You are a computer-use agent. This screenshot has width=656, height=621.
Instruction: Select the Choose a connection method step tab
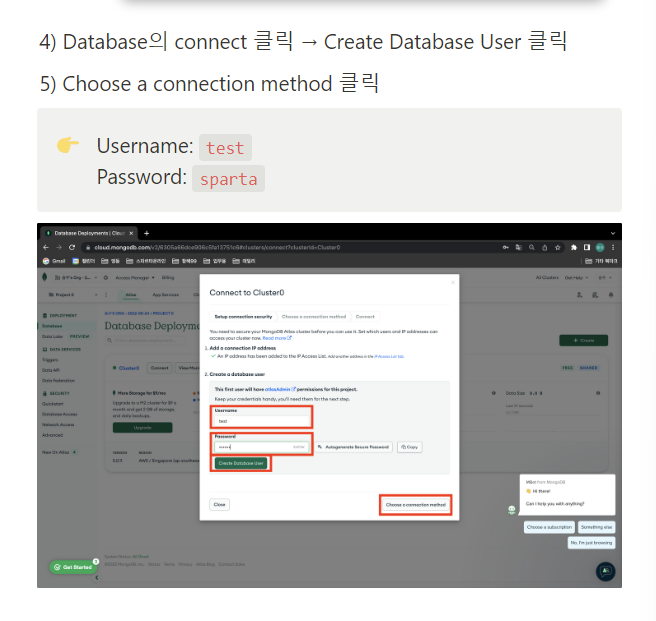point(314,317)
